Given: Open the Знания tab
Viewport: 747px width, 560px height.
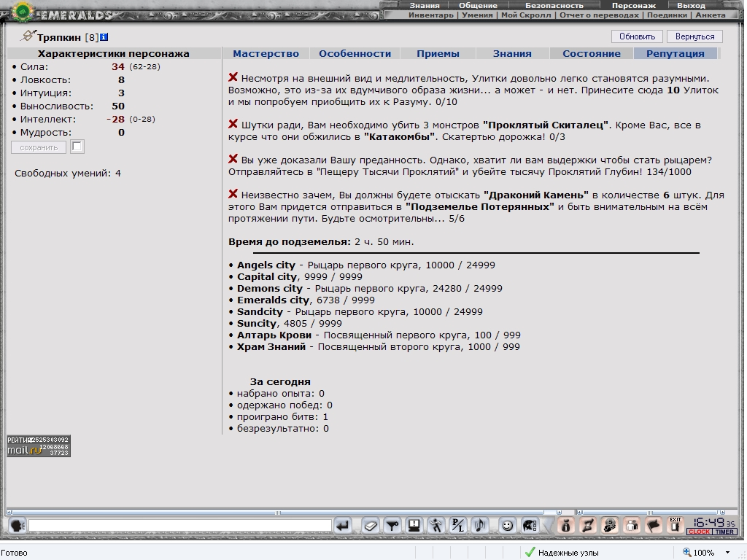Looking at the screenshot, I should tap(512, 53).
